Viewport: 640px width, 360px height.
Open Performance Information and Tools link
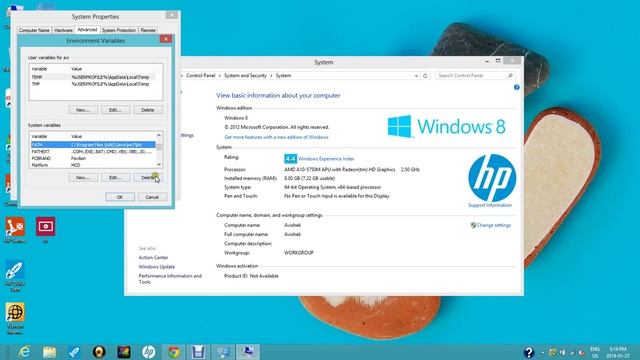[x=170, y=279]
